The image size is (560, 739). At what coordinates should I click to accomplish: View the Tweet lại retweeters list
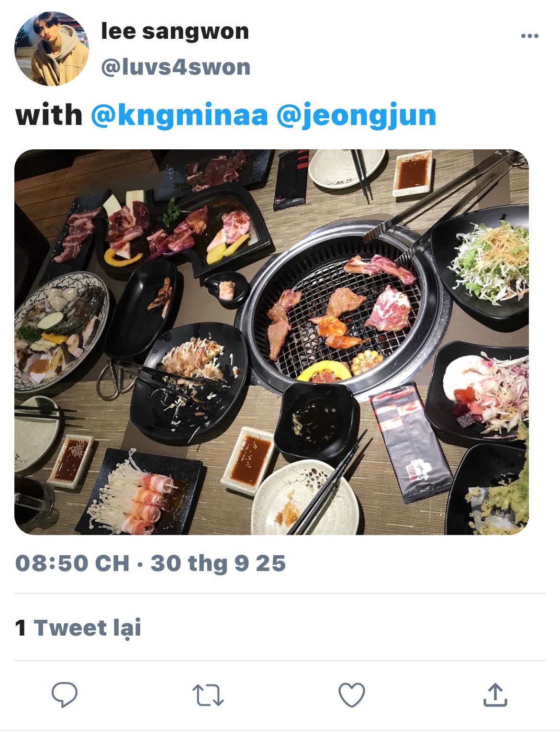click(x=88, y=627)
